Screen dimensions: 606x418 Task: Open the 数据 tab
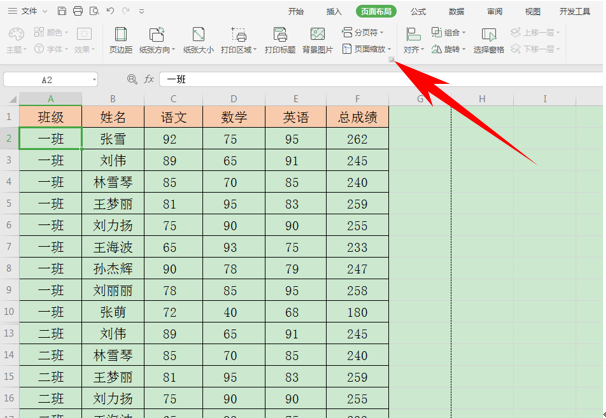456,12
